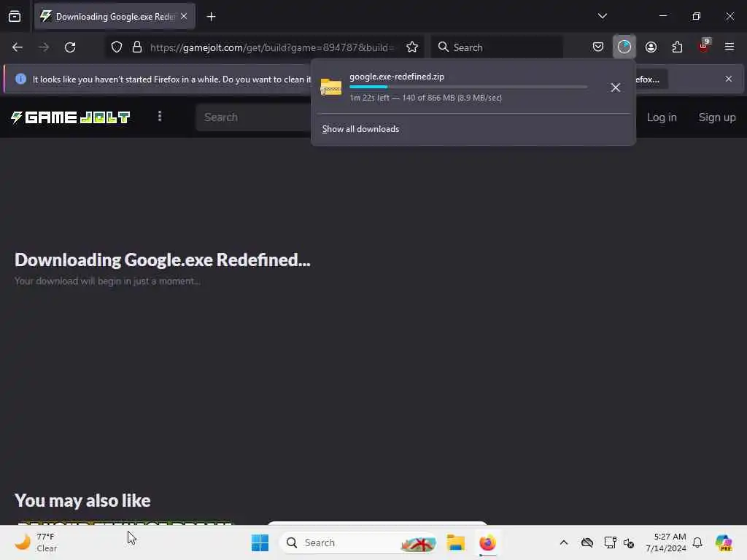The height and width of the screenshot is (560, 747).
Task: Click the notification info icon
Action: pos(20,79)
